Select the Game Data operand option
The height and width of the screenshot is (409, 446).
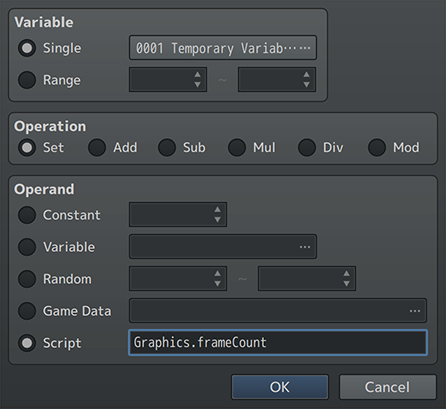coord(27,311)
